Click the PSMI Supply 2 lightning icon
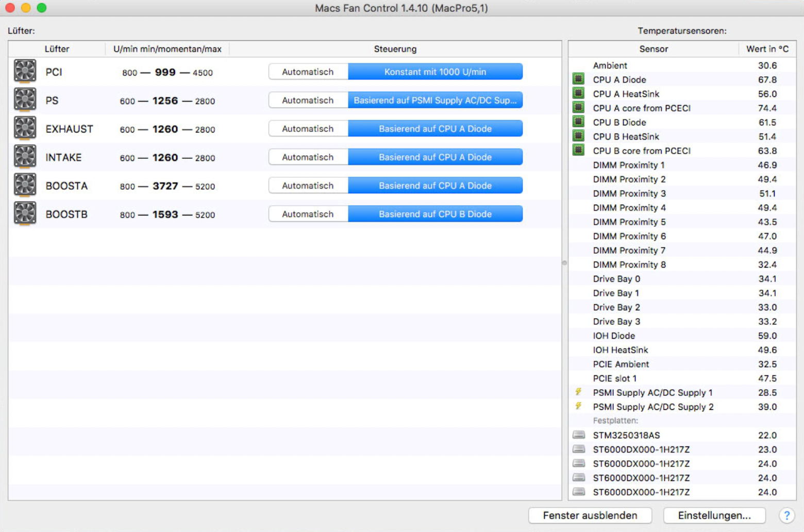This screenshot has height=532, width=804. coord(578,406)
